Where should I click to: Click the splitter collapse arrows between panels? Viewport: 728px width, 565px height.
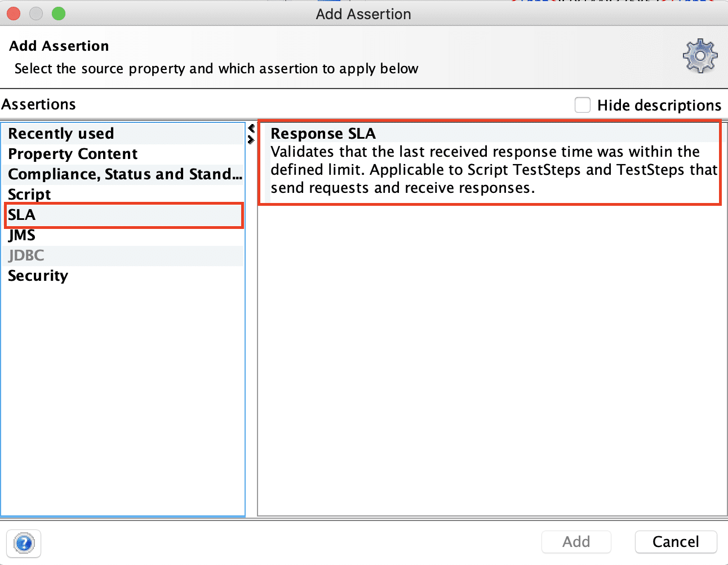click(x=251, y=134)
